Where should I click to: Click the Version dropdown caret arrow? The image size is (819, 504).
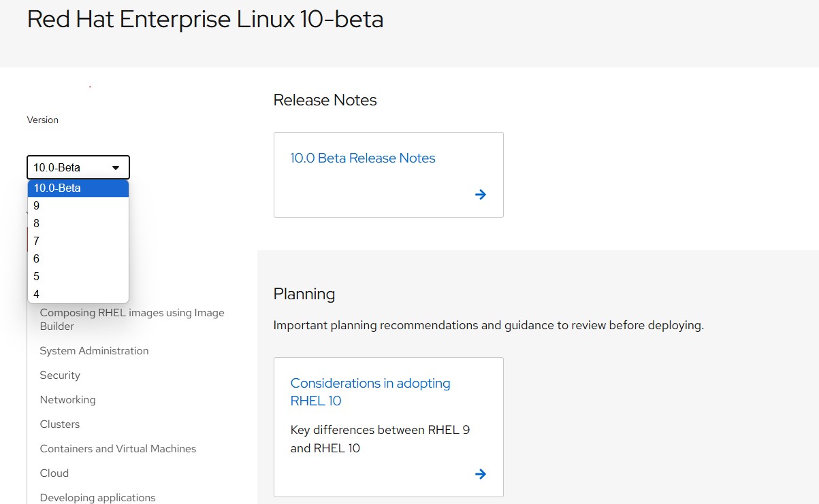pos(116,167)
